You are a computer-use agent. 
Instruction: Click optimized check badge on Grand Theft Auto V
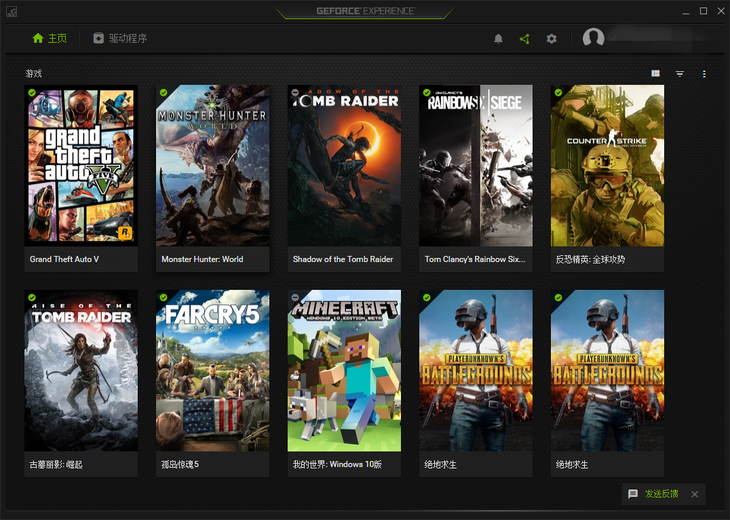[32, 92]
